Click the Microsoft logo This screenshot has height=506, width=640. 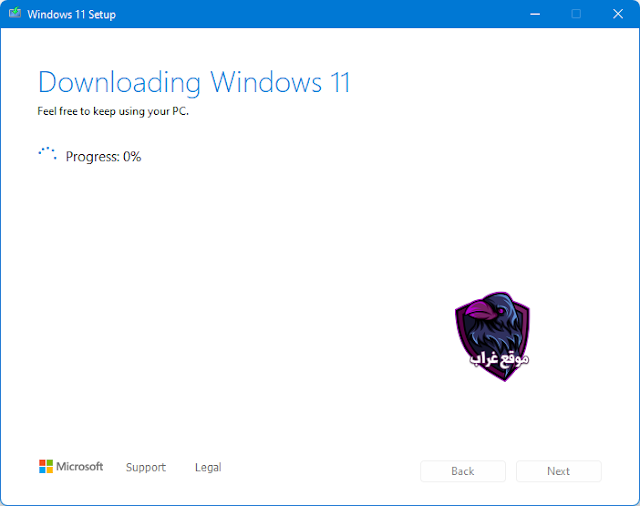(71, 466)
